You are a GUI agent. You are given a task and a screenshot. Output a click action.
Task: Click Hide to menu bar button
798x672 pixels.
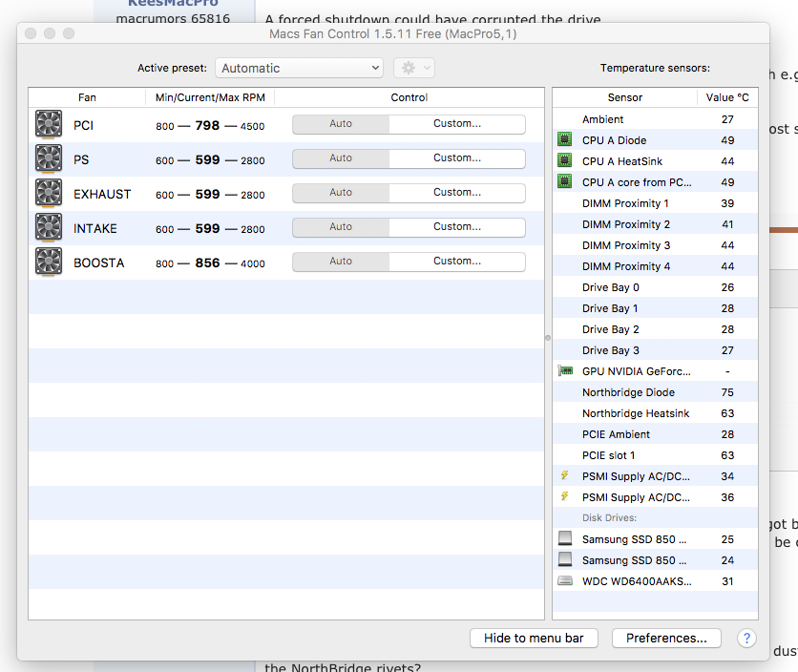point(534,638)
